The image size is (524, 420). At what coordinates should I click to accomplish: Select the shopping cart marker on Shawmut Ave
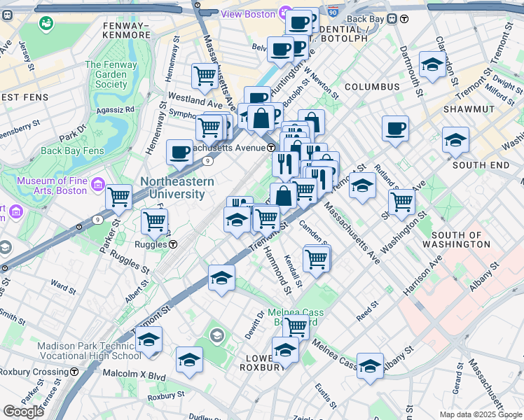tap(401, 202)
